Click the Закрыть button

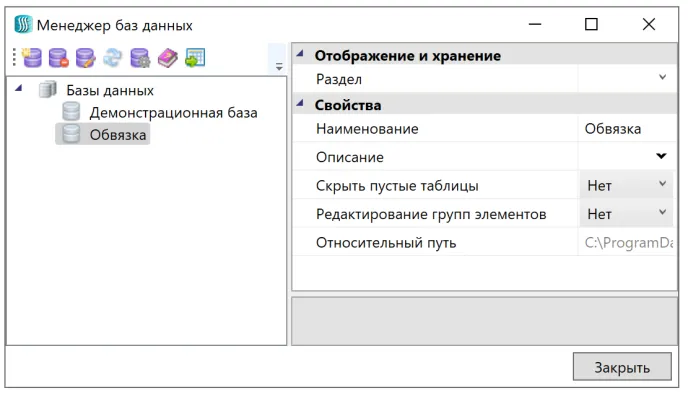622,367
